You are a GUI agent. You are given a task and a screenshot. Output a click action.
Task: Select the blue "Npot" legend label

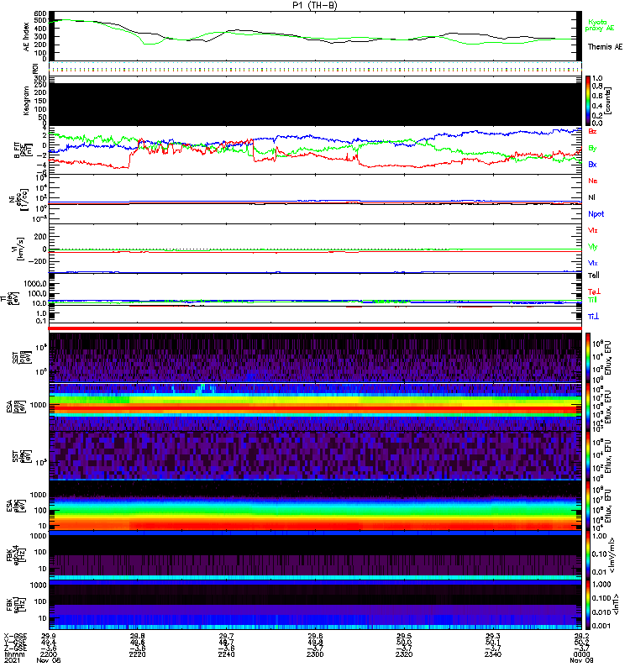[596, 214]
